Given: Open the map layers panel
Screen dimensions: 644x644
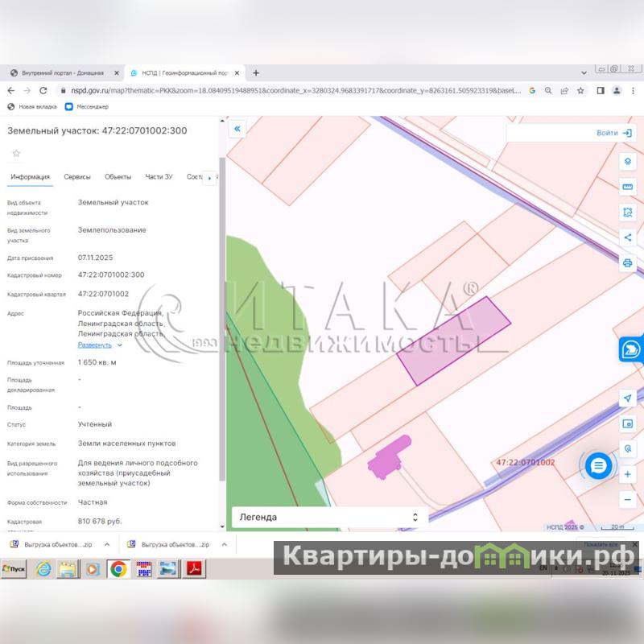Looking at the screenshot, I should [x=628, y=161].
